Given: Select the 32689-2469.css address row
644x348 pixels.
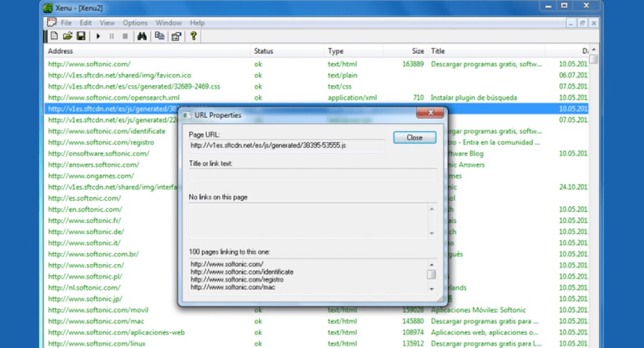Looking at the screenshot, I should 134,86.
